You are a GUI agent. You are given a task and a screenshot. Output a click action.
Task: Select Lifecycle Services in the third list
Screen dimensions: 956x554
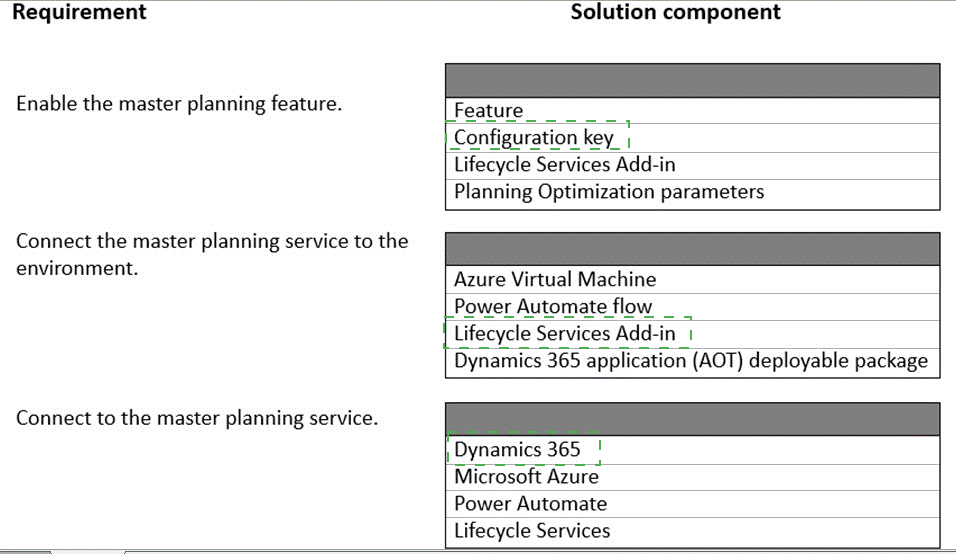tap(532, 531)
